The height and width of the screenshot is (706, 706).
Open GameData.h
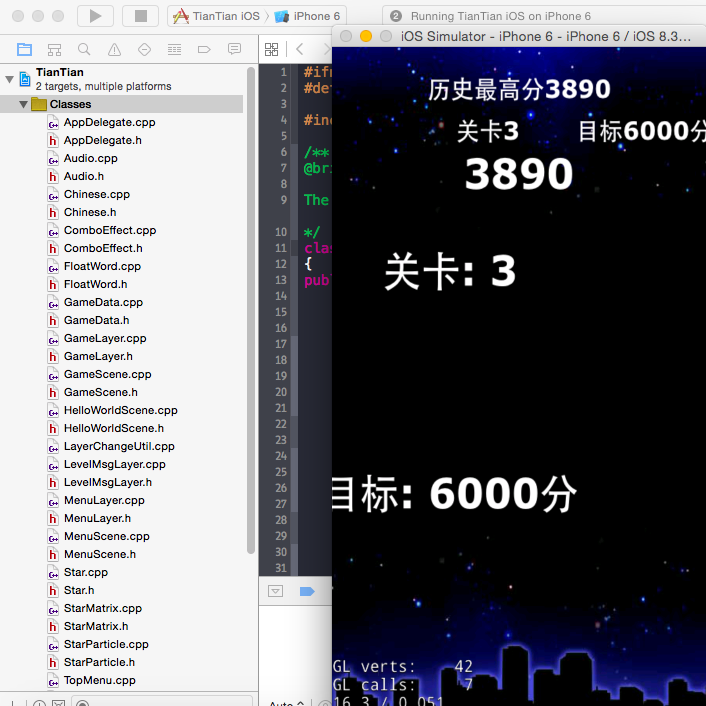[x=96, y=321]
